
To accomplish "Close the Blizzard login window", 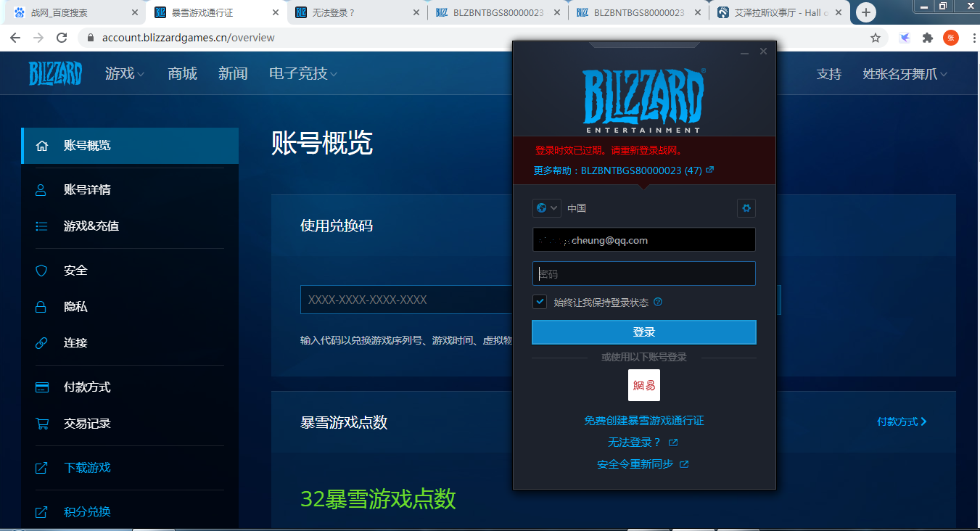I will pyautogui.click(x=763, y=52).
